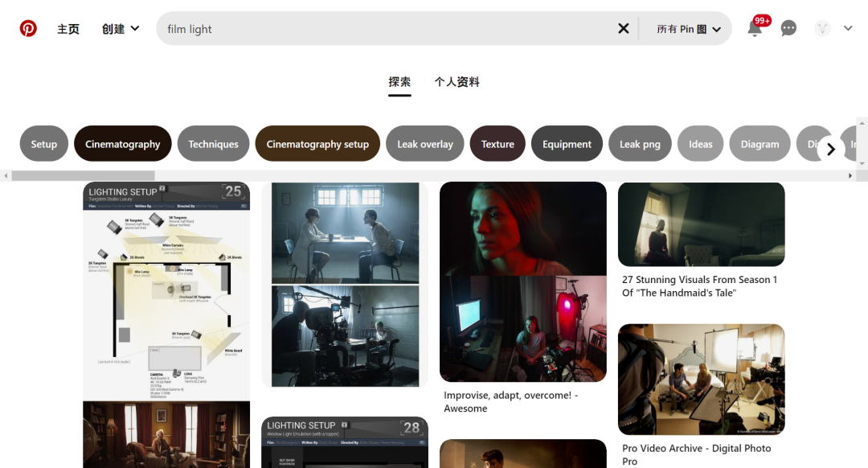Open the bedroom film set pin
Screen dimensions: 868x468
[x=702, y=380]
